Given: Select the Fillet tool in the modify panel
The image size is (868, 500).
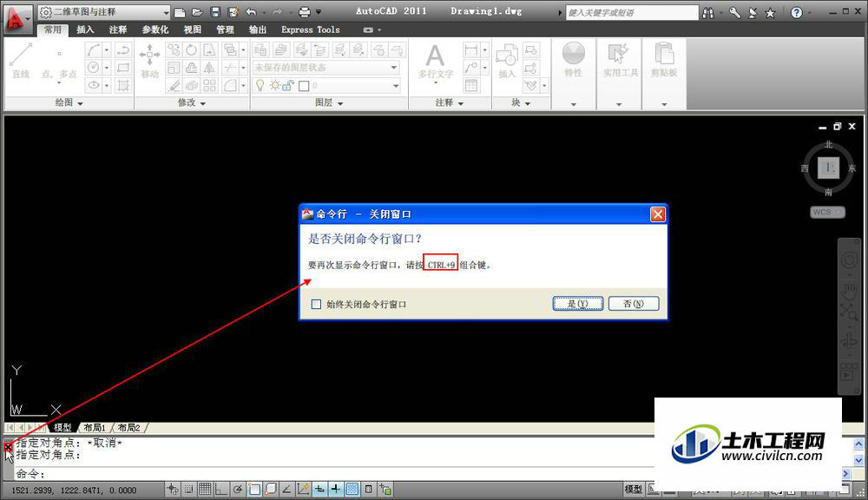Looking at the screenshot, I should 230,85.
